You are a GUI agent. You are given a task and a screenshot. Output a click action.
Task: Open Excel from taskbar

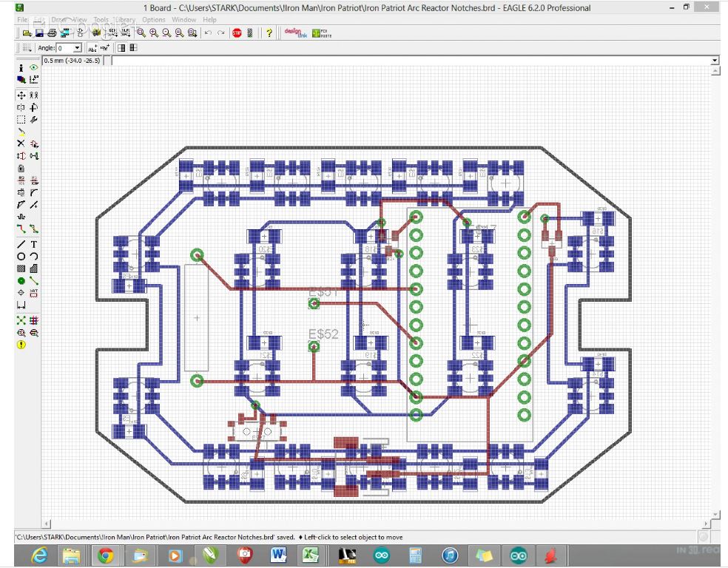(x=310, y=555)
